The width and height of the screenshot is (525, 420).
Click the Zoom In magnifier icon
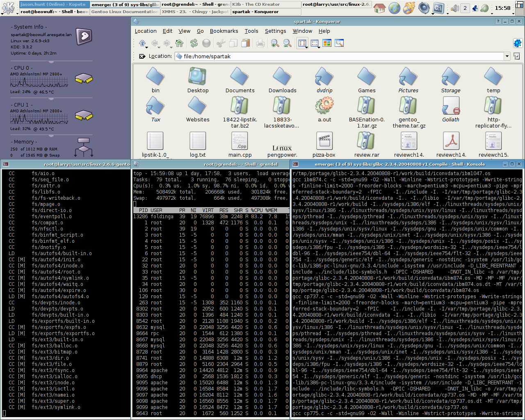pos(275,43)
